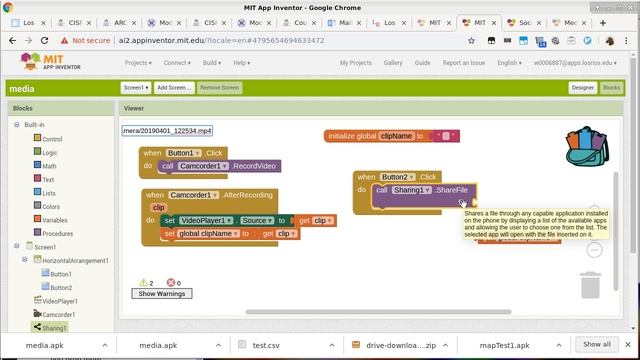Bookmark page with the star icon
Screen dimensions: 640x360
tap(471, 40)
